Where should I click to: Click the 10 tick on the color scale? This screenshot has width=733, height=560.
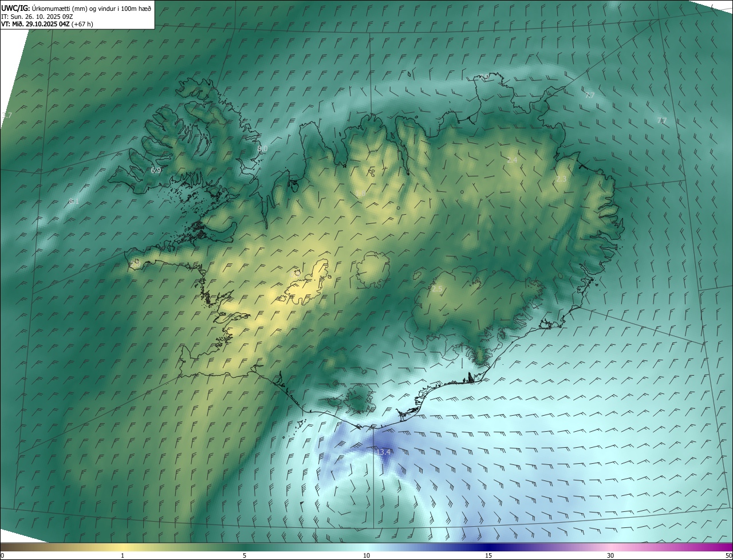tap(366, 556)
